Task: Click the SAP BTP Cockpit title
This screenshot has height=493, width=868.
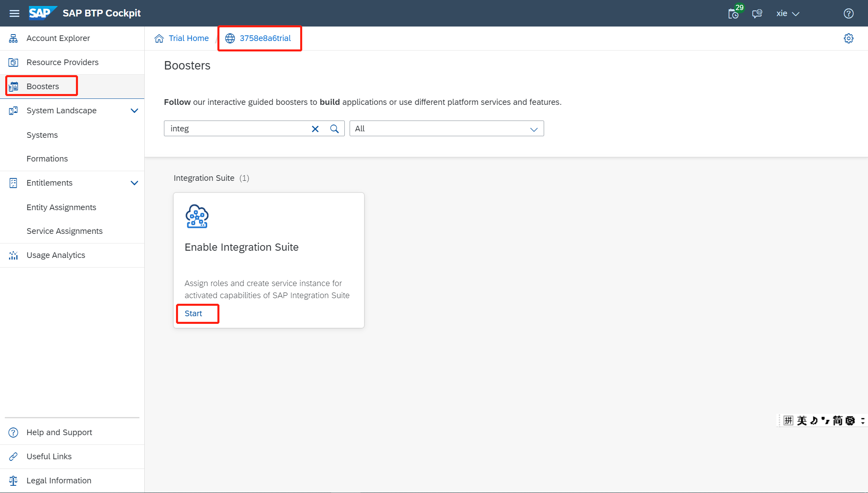Action: (x=102, y=13)
